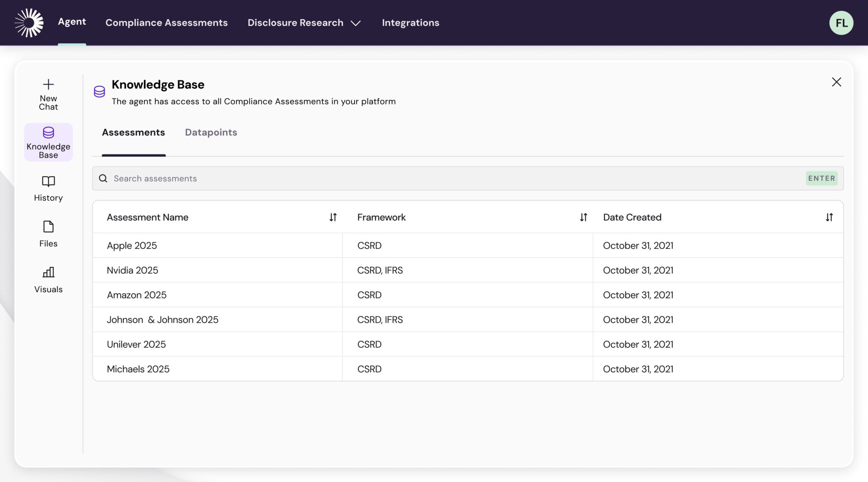The image size is (868, 482).
Task: Sort by Framework column
Action: (x=583, y=217)
